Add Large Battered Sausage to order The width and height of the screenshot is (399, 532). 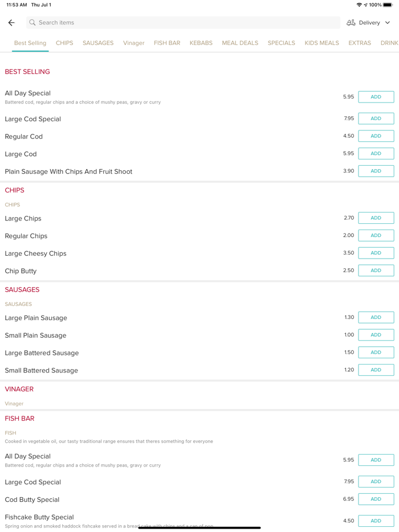[376, 353]
